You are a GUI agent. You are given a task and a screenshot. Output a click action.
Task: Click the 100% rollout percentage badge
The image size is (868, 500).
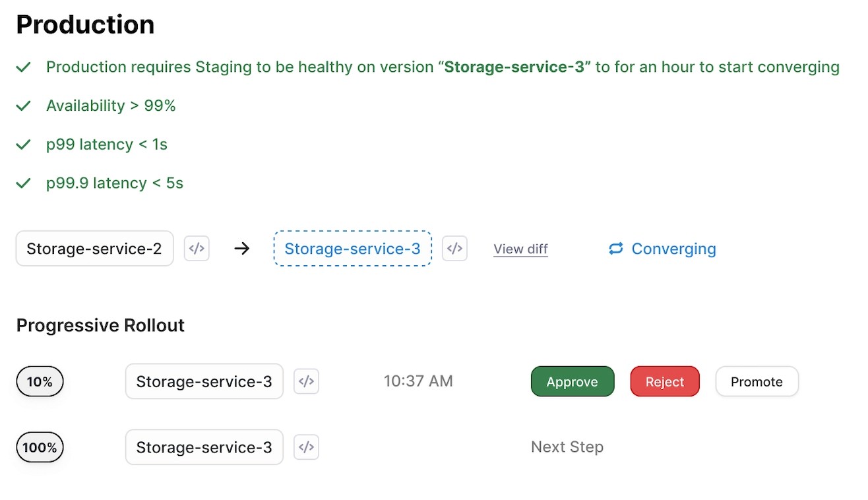click(40, 448)
